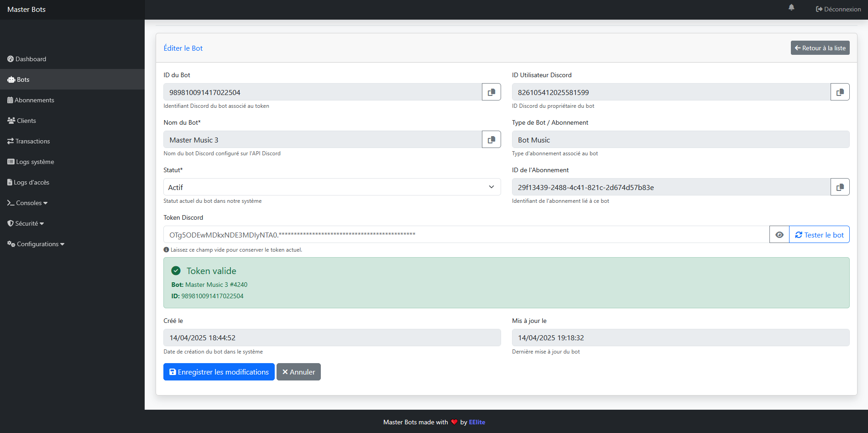Reveal the Discord token with the eye icon
Image resolution: width=868 pixels, height=433 pixels.
[x=779, y=234]
